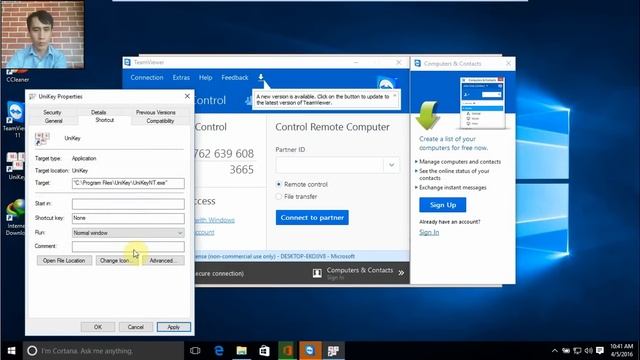The height and width of the screenshot is (360, 640).
Task: Switch to the Details tab
Action: [98, 112]
